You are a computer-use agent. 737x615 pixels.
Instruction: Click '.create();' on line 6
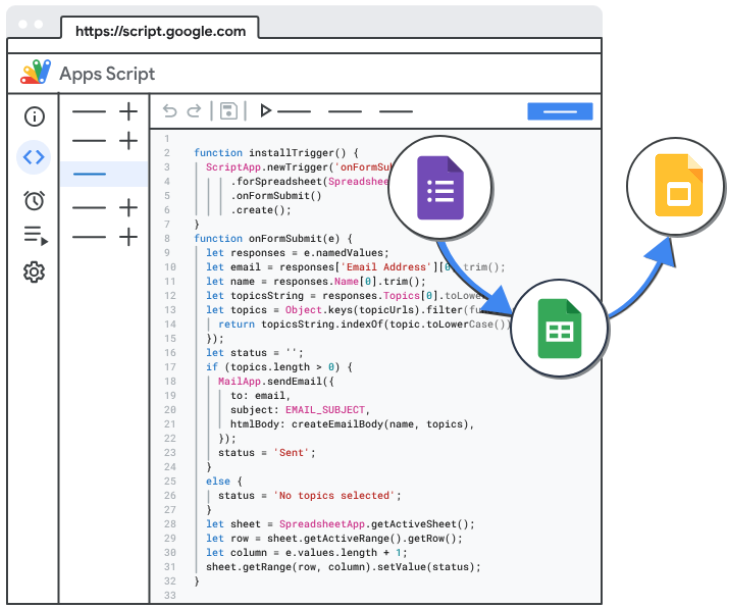(261, 210)
